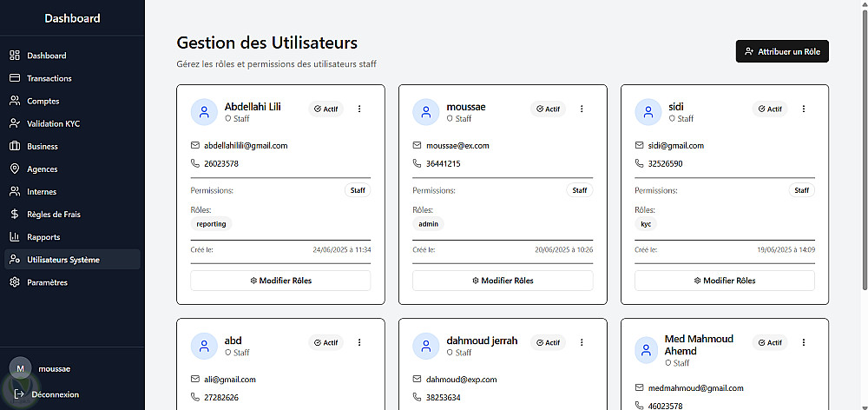868x410 pixels.
Task: Click Modifier Rôles on moussae's card
Action: (503, 281)
